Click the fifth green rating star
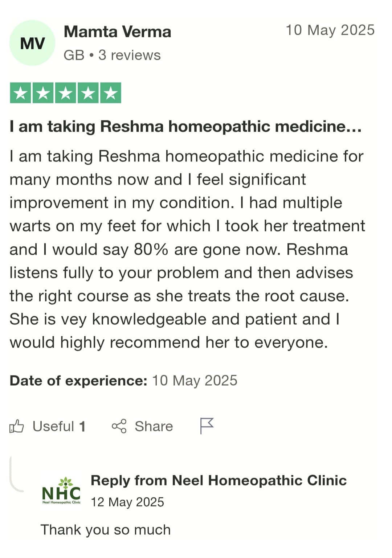Screen dimensions: 392x558 click(x=111, y=93)
